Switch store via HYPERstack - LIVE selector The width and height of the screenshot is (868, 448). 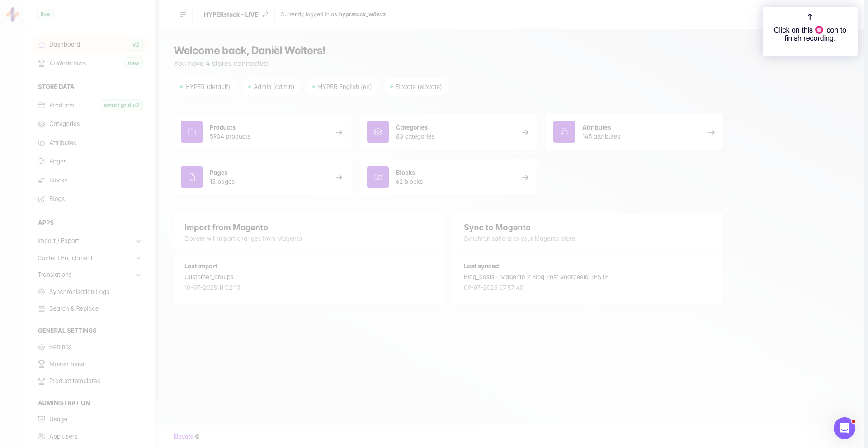[236, 14]
